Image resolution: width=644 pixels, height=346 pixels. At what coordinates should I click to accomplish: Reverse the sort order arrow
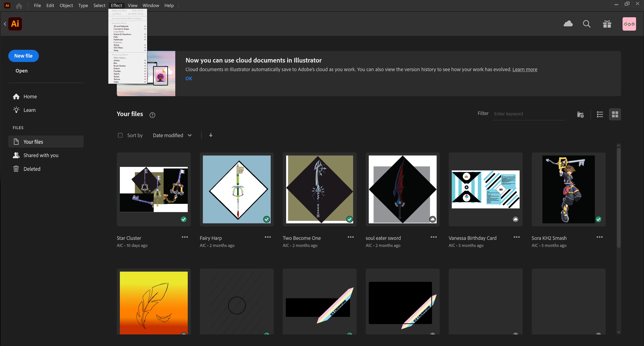click(211, 135)
